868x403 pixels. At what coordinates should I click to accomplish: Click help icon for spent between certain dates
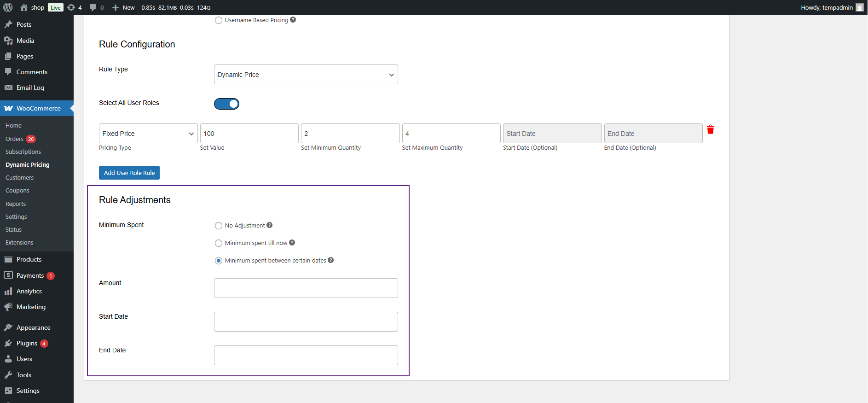[331, 260]
